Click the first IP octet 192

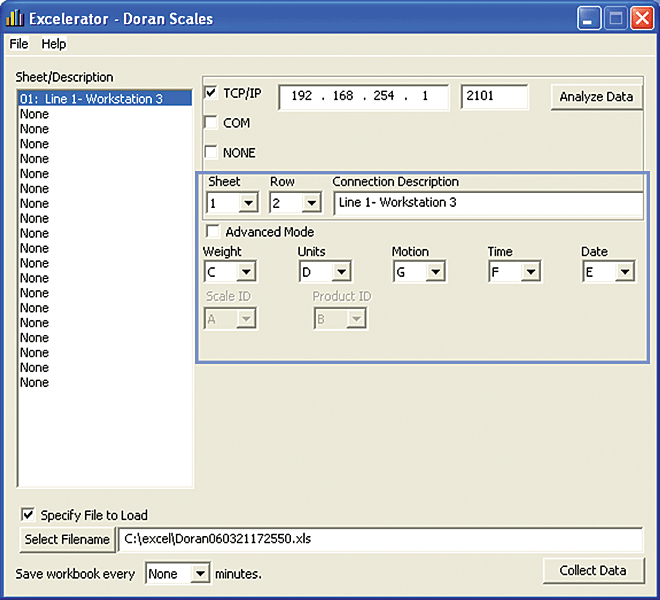[x=302, y=96]
